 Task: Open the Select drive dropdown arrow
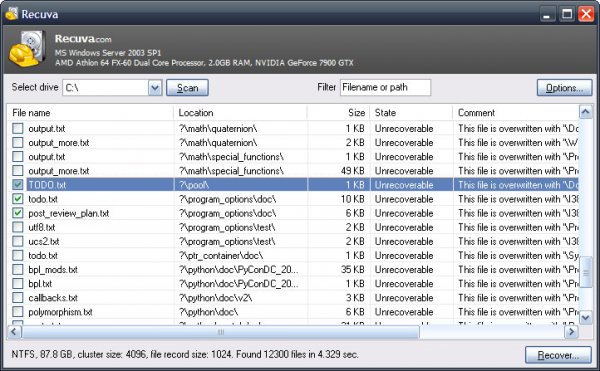tap(155, 88)
